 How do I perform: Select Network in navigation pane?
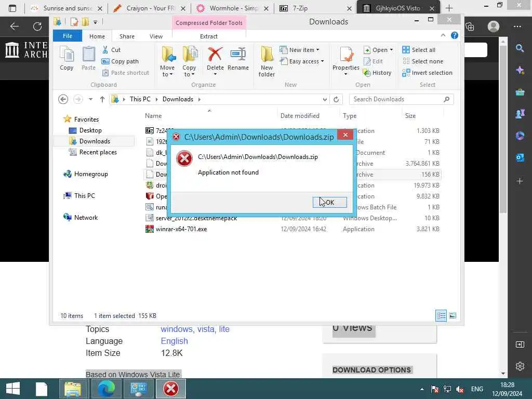coord(86,218)
